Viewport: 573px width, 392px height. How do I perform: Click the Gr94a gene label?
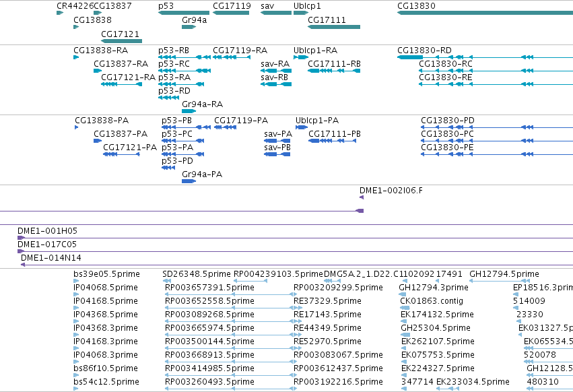coord(195,20)
